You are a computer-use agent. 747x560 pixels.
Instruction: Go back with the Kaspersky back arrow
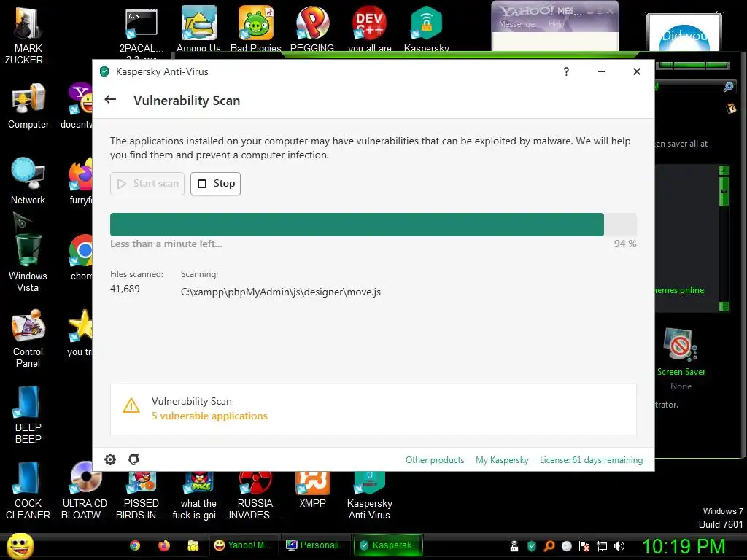[110, 99]
